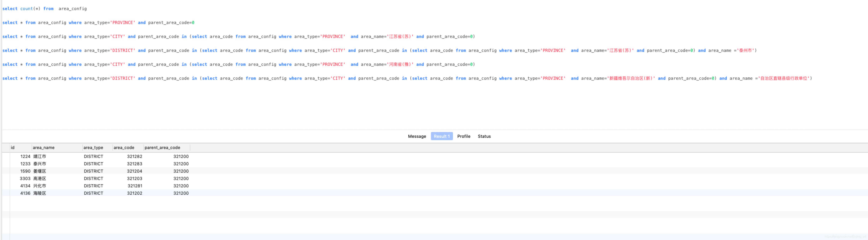Image resolution: width=868 pixels, height=240 pixels.
Task: Select the row with id 1224
Action: [x=25, y=156]
